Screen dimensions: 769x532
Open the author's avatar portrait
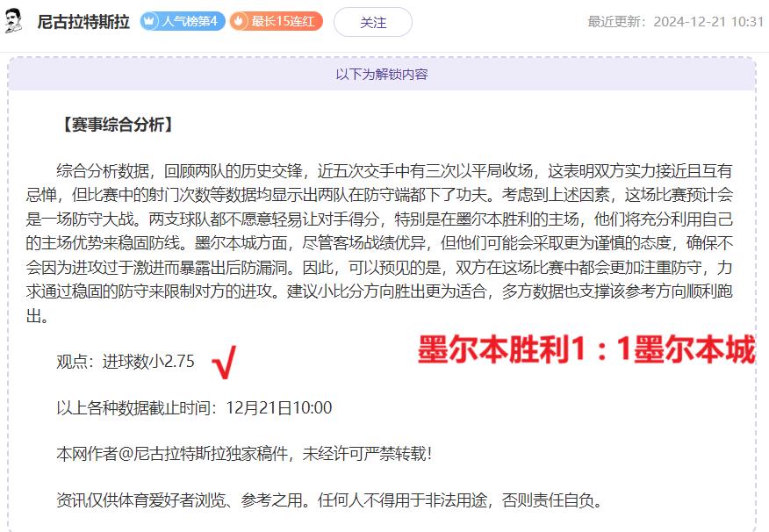pyautogui.click(x=14, y=22)
